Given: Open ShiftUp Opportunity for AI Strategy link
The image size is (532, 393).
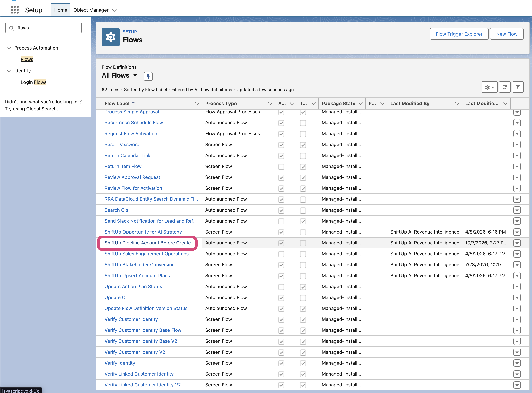Looking at the screenshot, I should (x=143, y=232).
